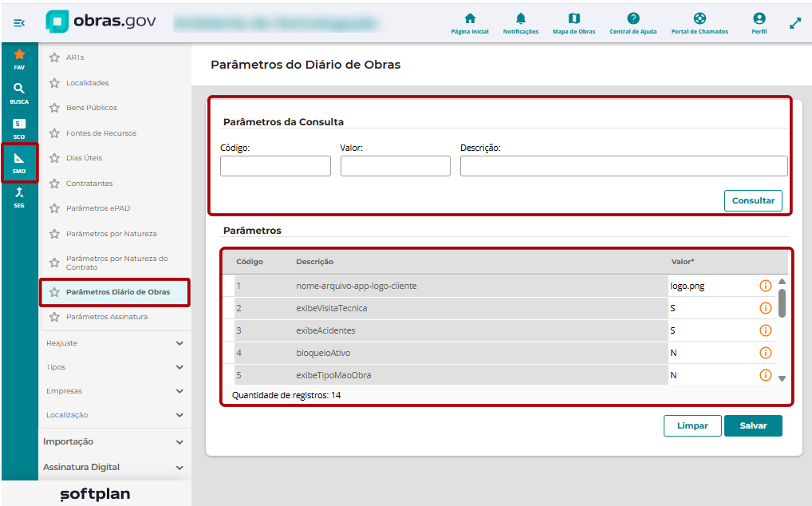Show info for exibeTipoMaoObra parameter
The image size is (812, 506).
766,375
